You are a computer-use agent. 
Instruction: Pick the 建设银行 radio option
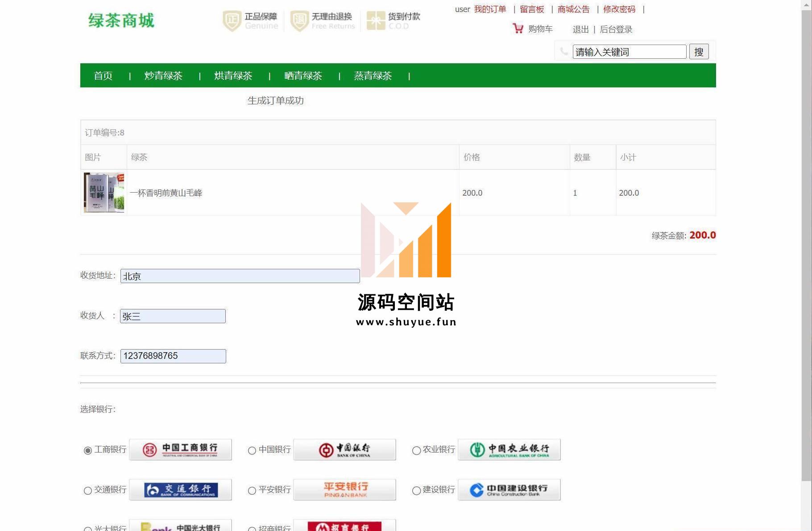coord(416,491)
